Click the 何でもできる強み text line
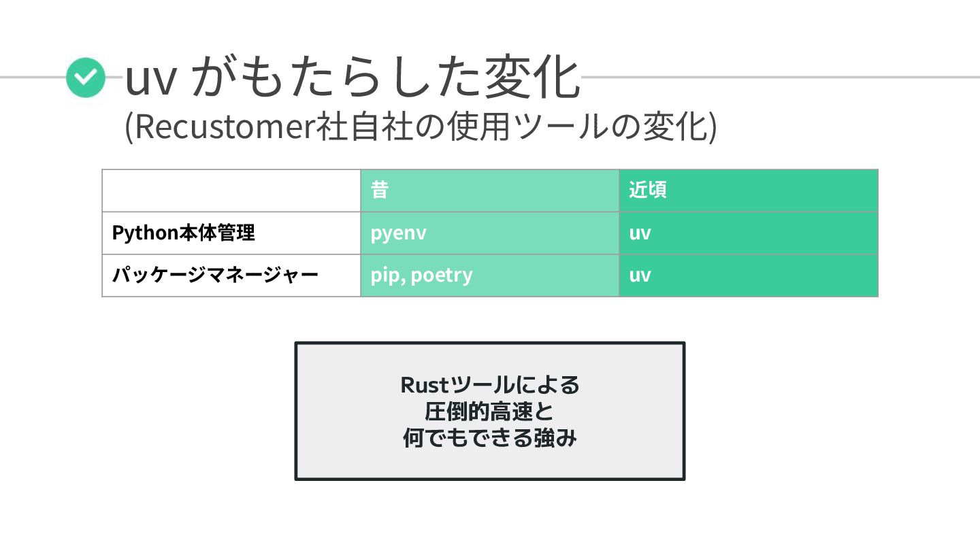Viewport: 980px width, 551px height. pyautogui.click(x=490, y=438)
